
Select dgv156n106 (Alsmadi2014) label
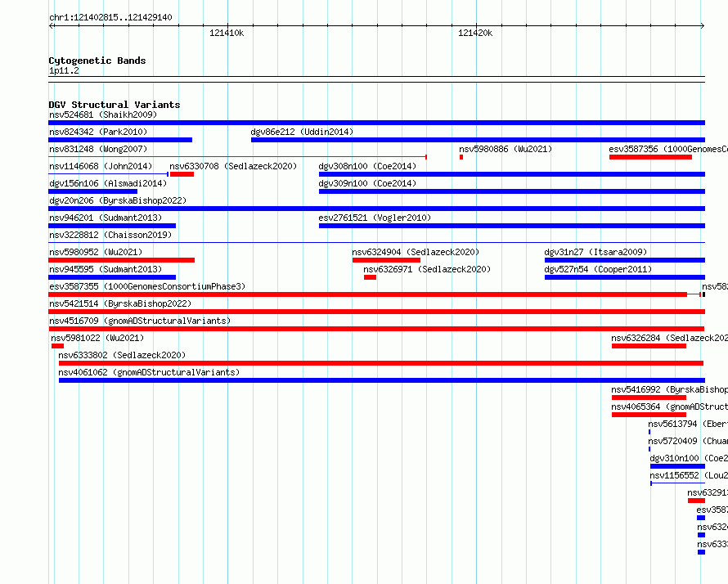tap(108, 183)
